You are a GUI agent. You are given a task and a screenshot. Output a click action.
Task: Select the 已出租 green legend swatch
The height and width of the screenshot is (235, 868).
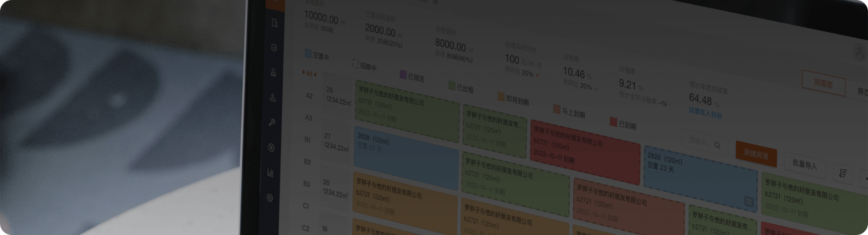click(x=452, y=86)
